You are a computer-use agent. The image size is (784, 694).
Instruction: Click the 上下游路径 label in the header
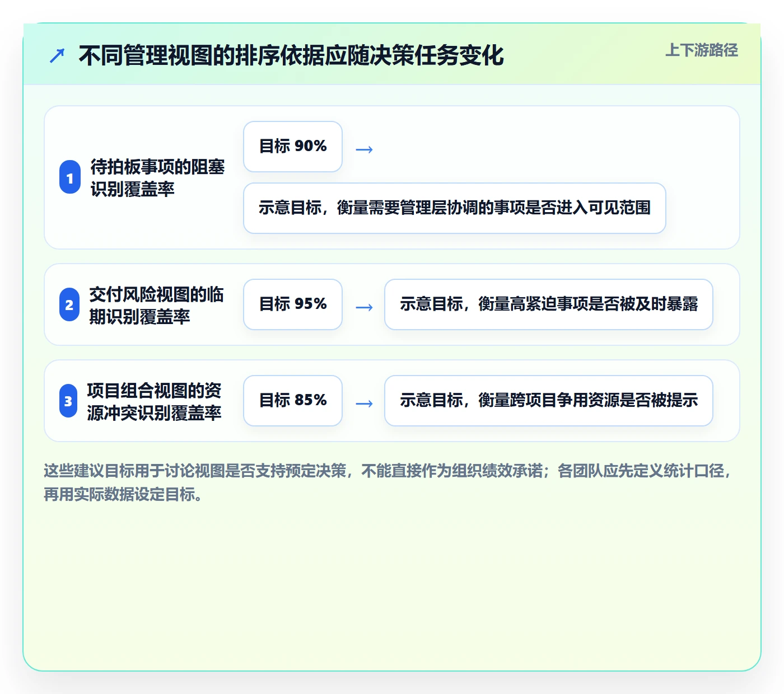coord(702,50)
